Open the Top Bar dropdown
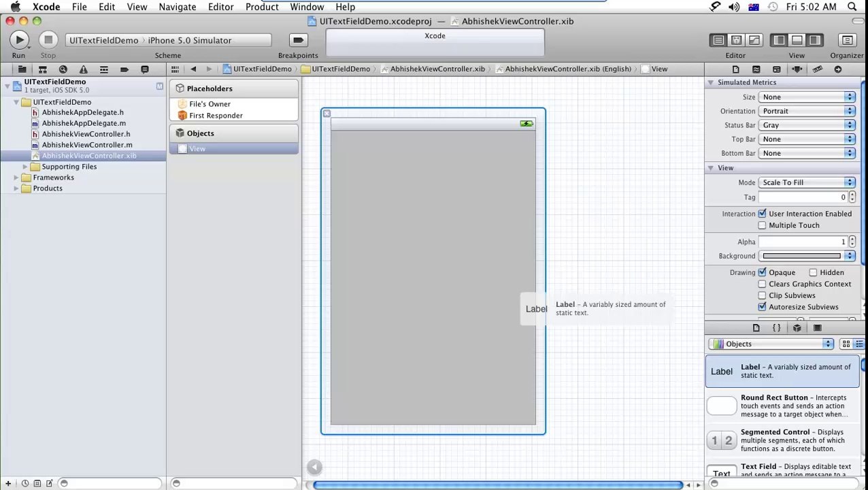 tap(807, 139)
